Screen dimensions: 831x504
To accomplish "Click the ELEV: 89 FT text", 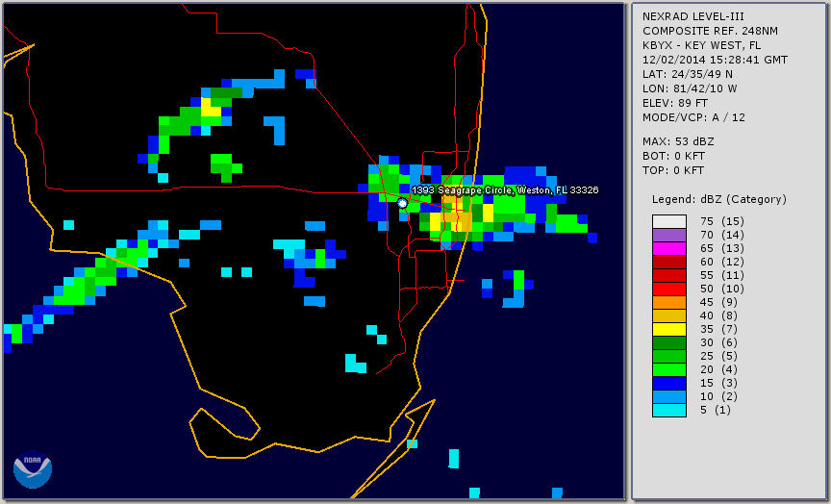I will tap(675, 103).
